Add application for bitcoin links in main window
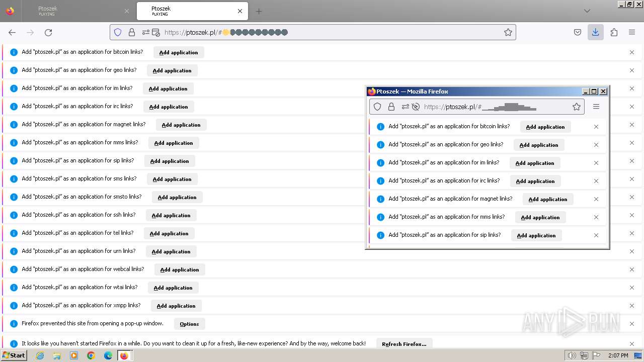This screenshot has width=644, height=362. [x=179, y=52]
